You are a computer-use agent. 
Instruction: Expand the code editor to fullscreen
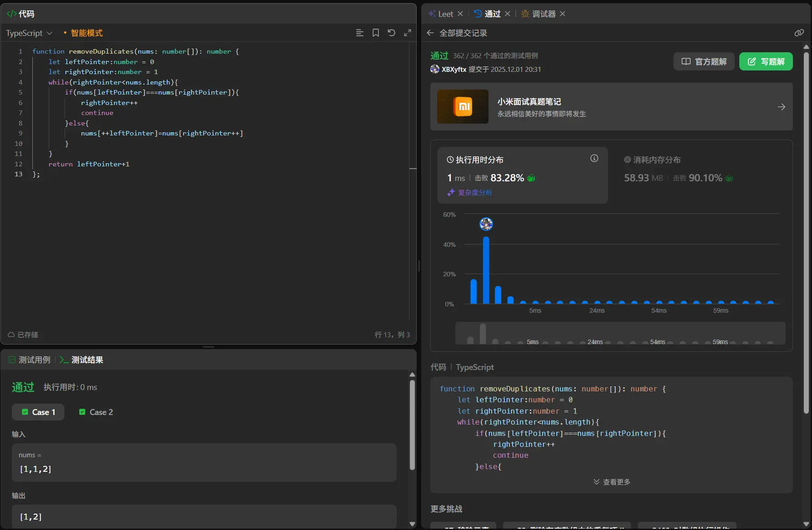click(x=408, y=33)
